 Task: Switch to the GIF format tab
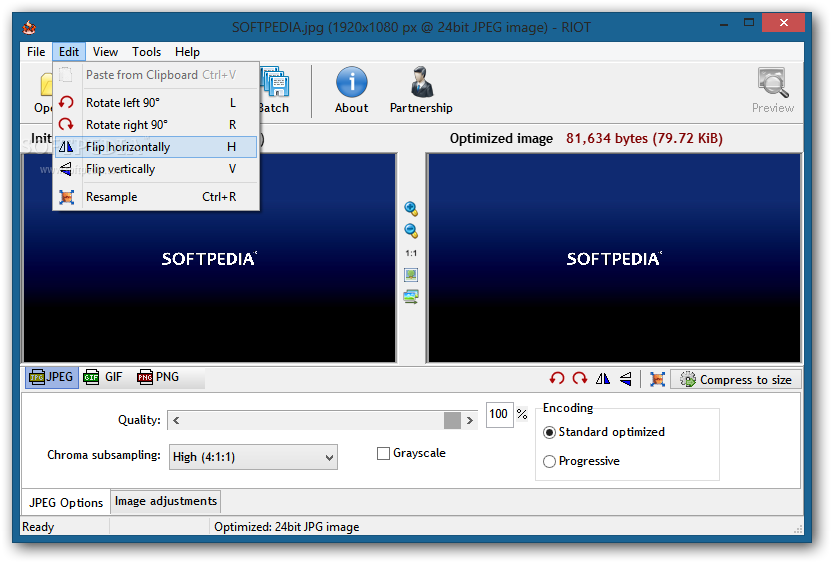point(104,377)
